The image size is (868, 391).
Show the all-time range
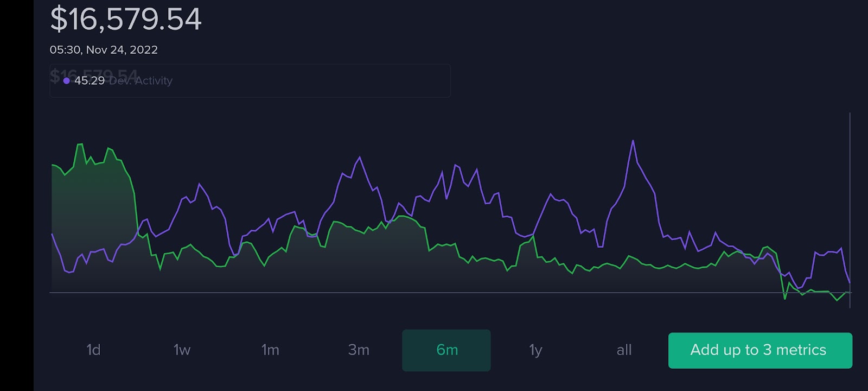(x=624, y=350)
